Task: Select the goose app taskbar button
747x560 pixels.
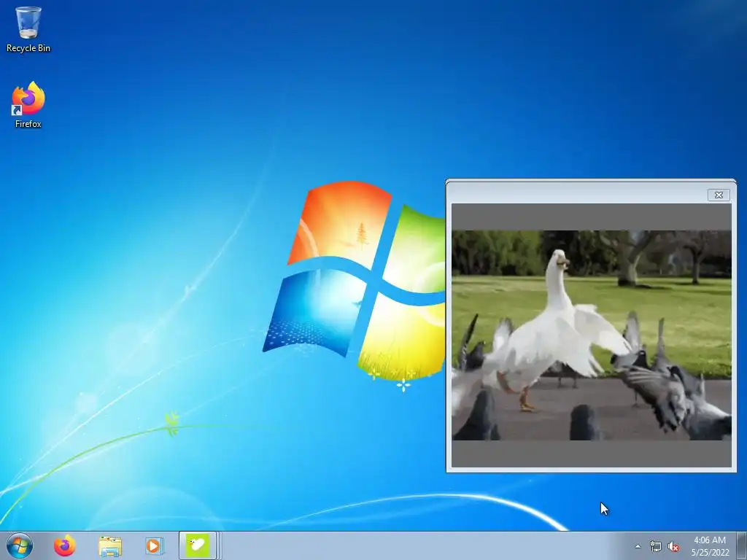Action: tap(198, 545)
